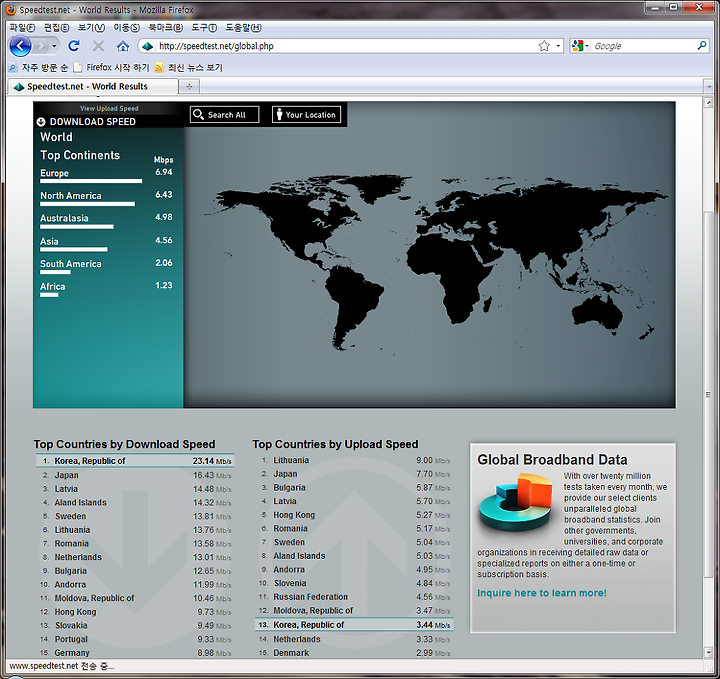720x679 pixels.
Task: Select South America in Top Continents
Action: tap(71, 264)
